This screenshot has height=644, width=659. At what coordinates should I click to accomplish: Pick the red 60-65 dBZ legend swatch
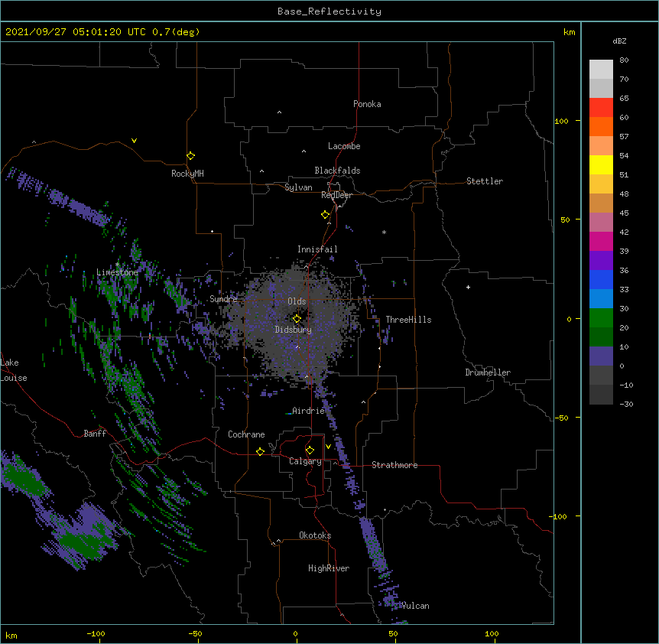[x=601, y=107]
